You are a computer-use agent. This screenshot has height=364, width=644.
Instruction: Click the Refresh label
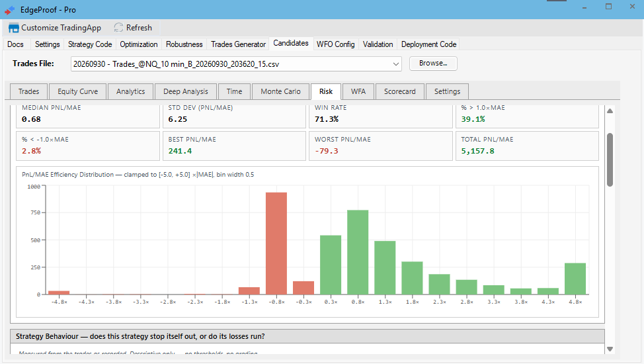[140, 28]
